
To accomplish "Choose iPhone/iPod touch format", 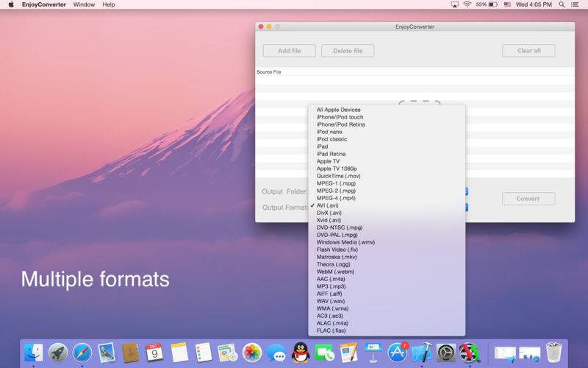I will tap(387, 117).
